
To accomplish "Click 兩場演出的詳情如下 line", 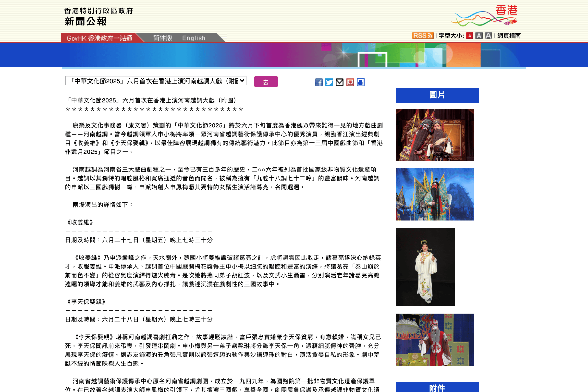I will pyautogui.click(x=103, y=205).
